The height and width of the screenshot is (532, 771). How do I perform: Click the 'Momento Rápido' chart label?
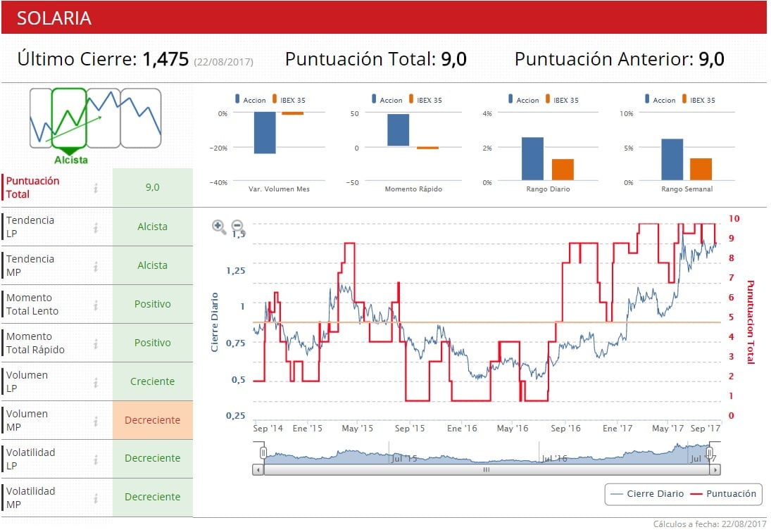(x=413, y=189)
